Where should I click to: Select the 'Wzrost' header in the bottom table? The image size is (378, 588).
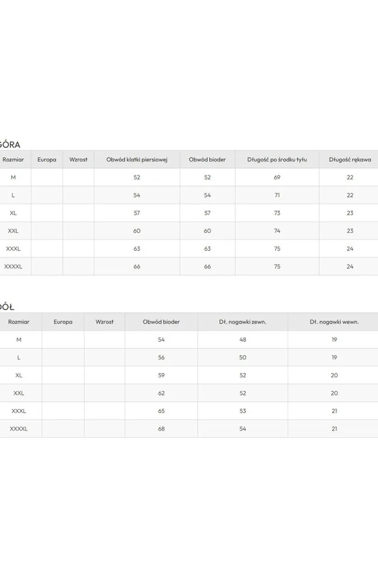(105, 322)
